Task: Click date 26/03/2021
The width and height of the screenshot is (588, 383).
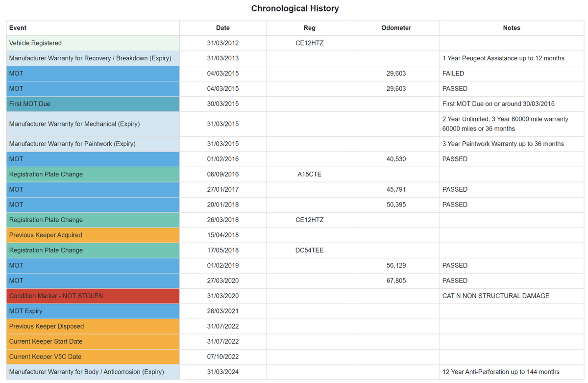Action: pos(223,311)
